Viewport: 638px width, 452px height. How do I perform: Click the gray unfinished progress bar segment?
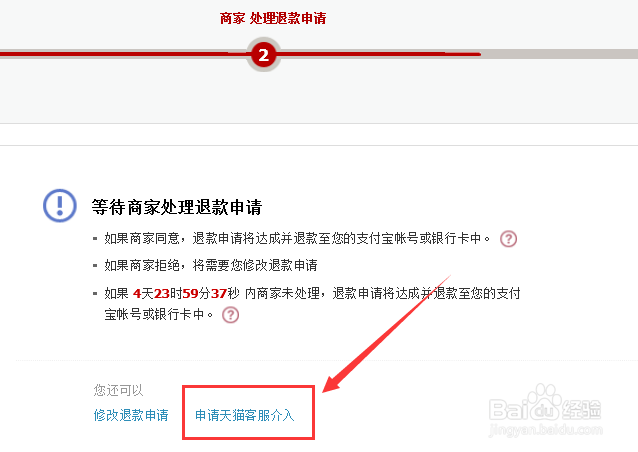[x=559, y=54]
